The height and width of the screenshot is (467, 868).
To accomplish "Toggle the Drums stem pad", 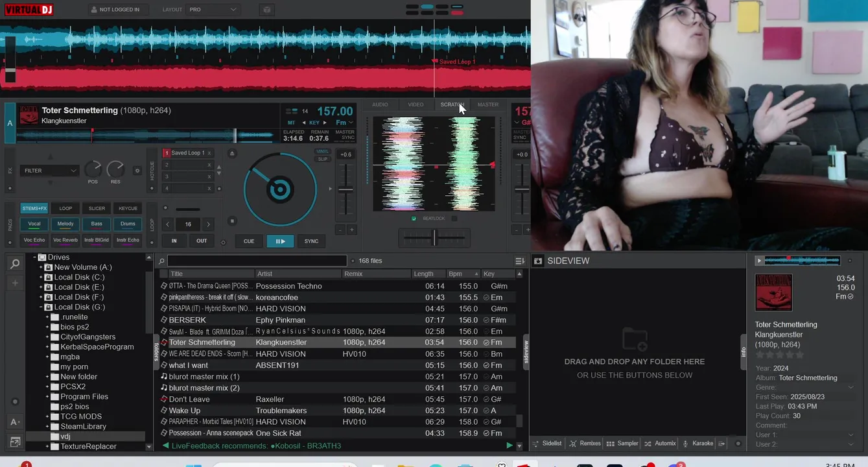I will click(x=128, y=224).
